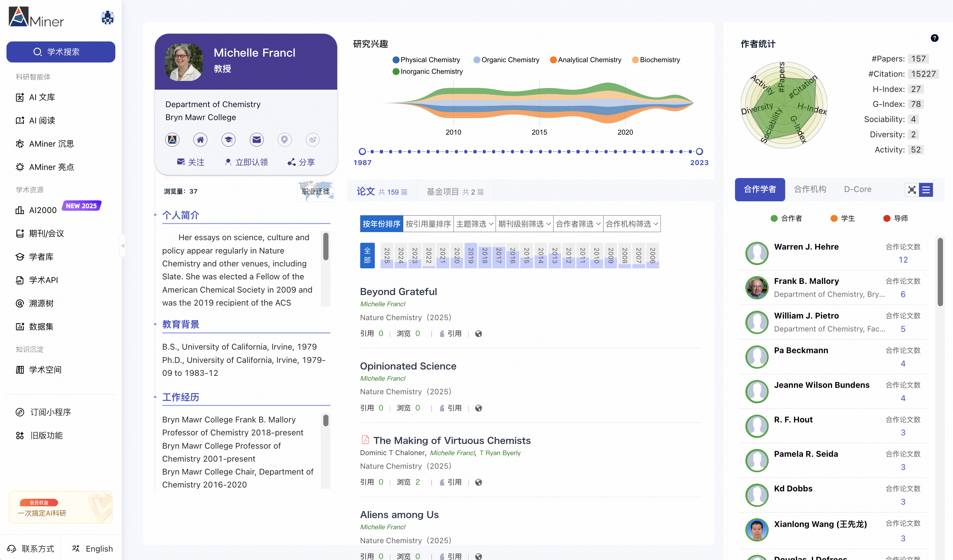Switch collaborators to list view

926,190
